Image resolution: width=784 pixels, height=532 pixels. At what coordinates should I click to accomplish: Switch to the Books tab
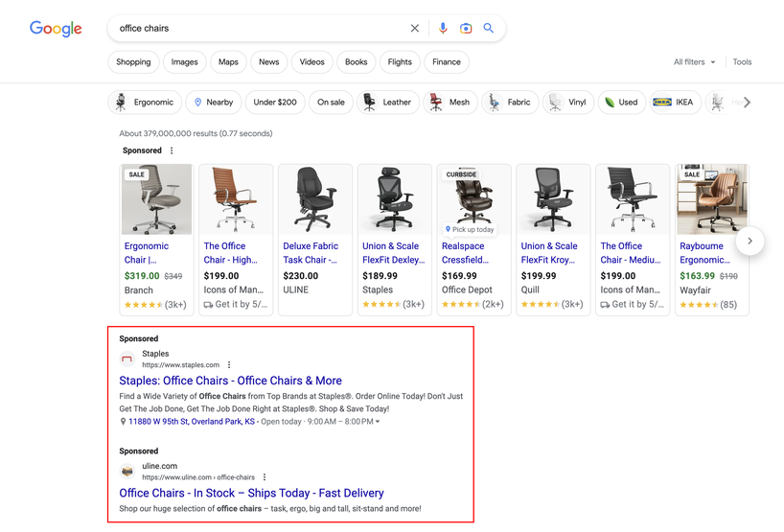tap(356, 62)
